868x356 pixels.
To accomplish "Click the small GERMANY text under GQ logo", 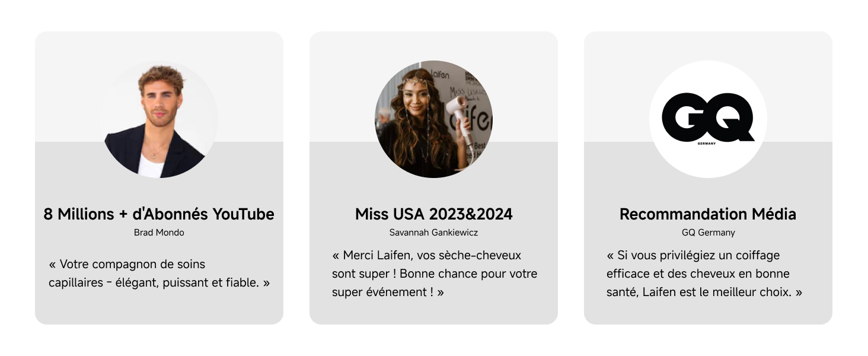I will click(x=707, y=144).
